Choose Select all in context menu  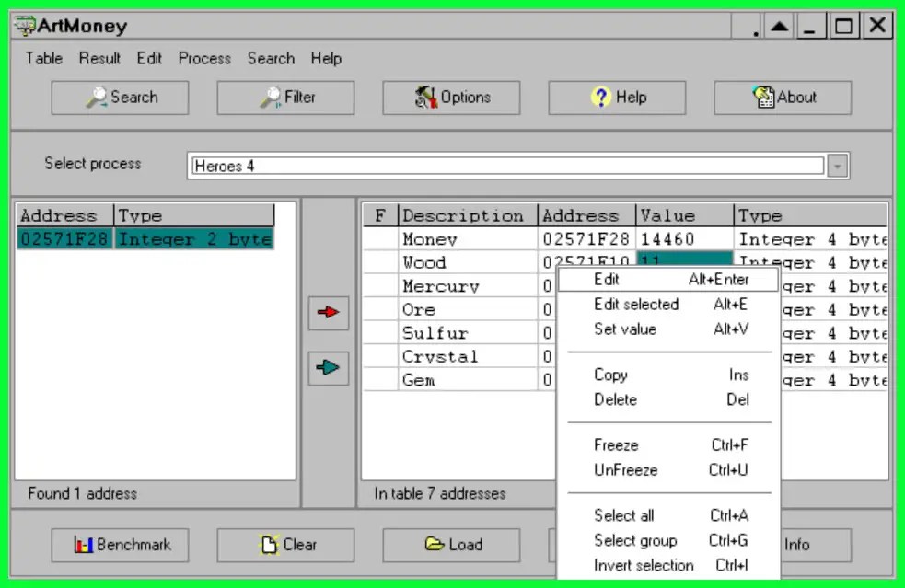pyautogui.click(x=668, y=516)
